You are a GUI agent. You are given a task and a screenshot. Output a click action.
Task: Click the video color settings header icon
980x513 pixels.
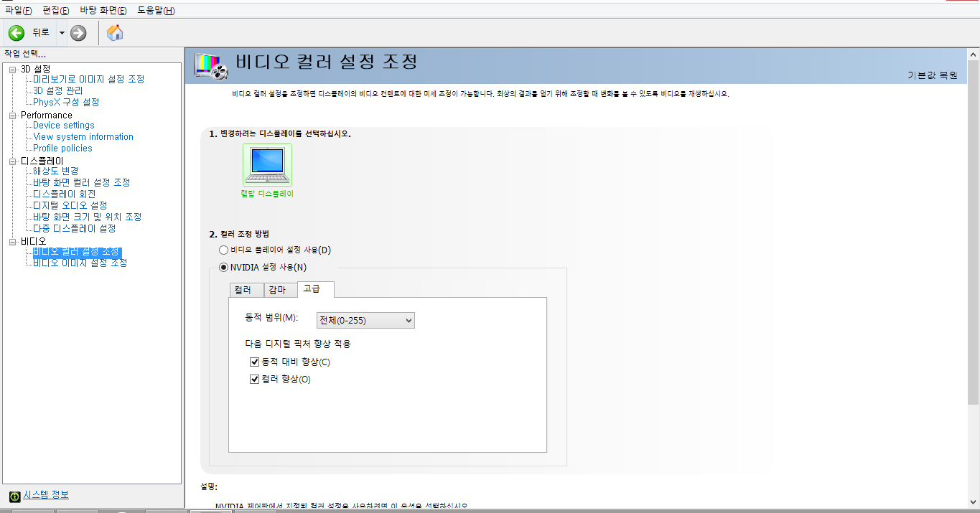tap(212, 65)
